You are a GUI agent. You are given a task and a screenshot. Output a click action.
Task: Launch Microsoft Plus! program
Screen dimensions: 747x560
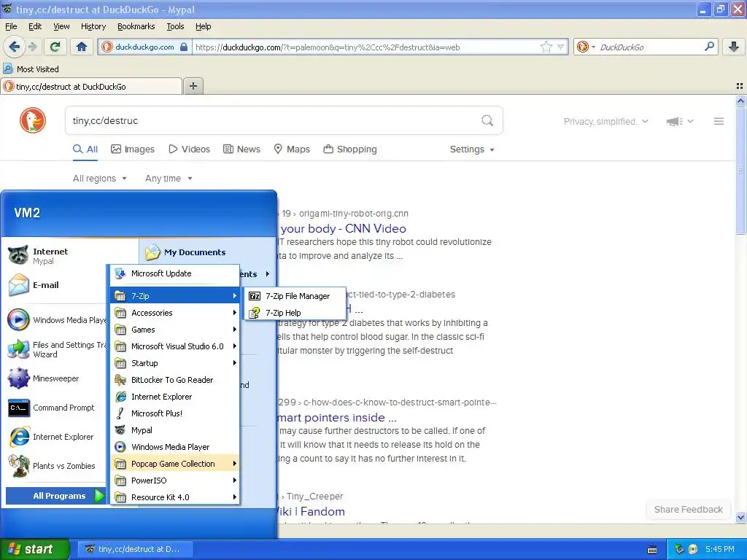pos(175,413)
